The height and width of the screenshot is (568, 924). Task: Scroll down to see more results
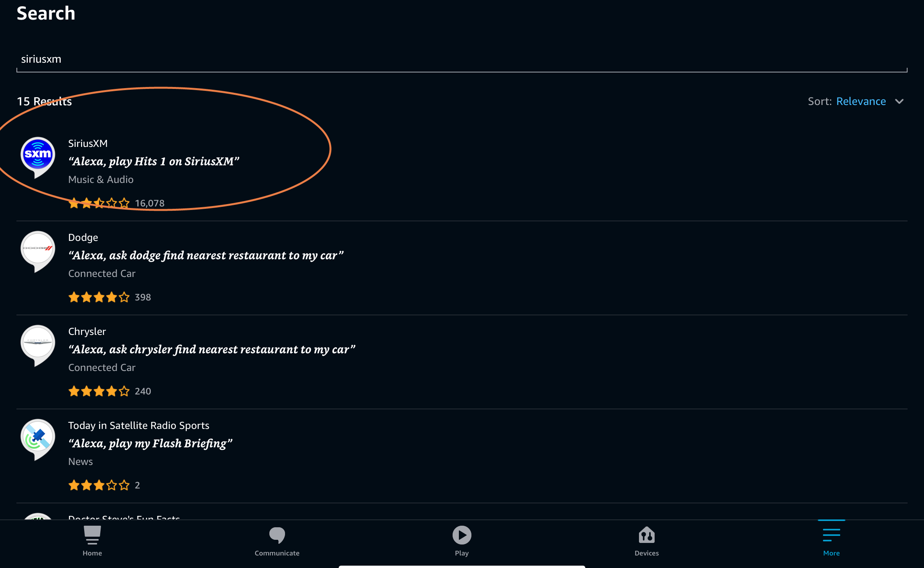pos(462,330)
